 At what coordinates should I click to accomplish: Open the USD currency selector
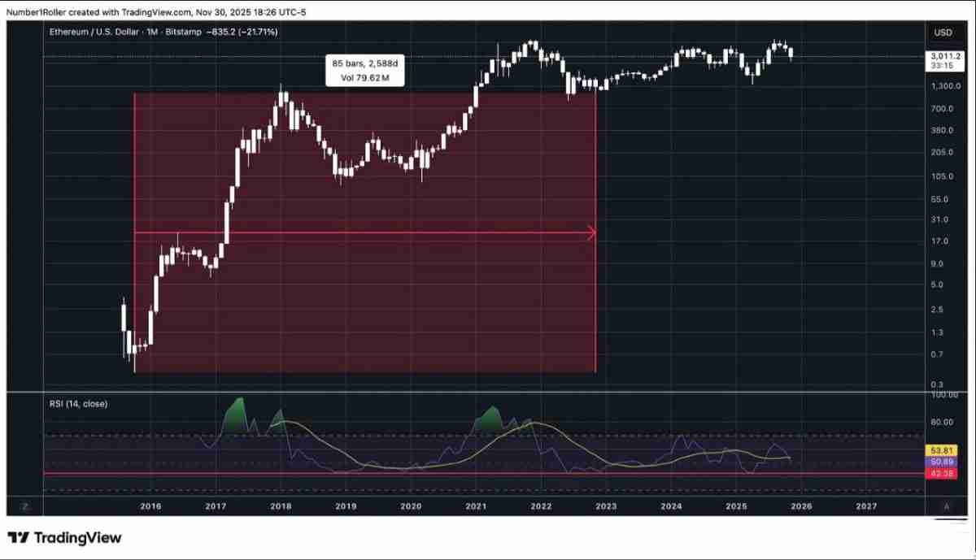click(943, 33)
